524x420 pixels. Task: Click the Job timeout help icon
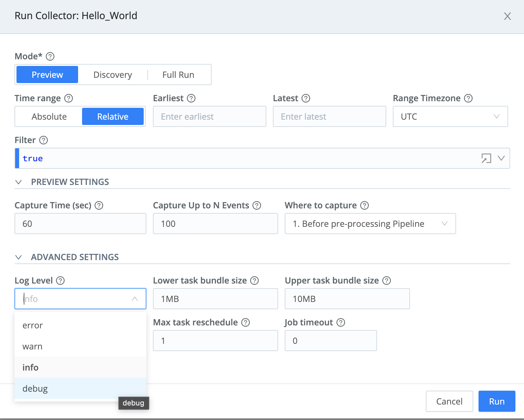tap(341, 322)
